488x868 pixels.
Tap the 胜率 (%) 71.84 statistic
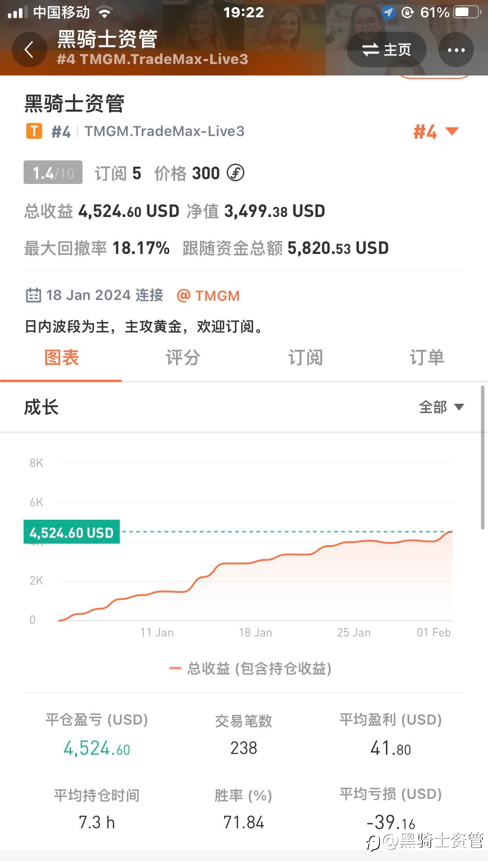click(x=244, y=809)
